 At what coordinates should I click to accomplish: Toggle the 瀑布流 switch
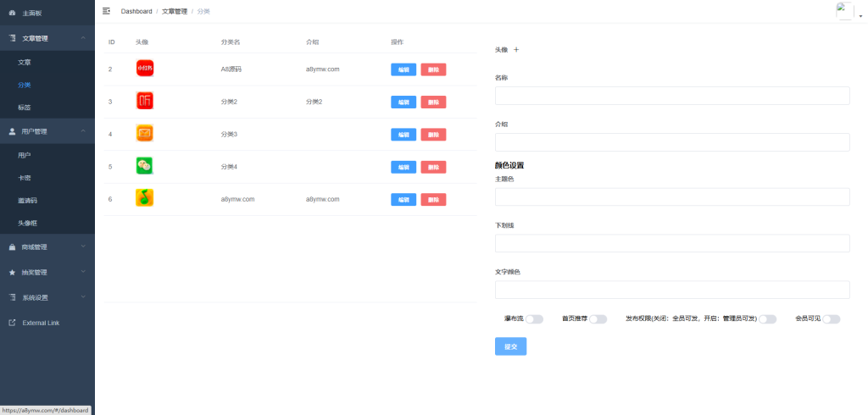534,319
